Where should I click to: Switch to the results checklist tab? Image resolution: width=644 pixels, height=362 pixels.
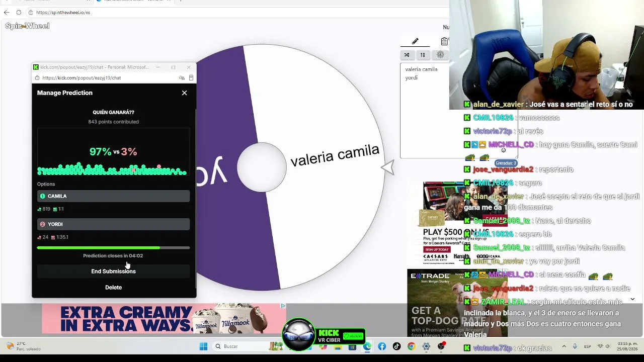pos(444,41)
